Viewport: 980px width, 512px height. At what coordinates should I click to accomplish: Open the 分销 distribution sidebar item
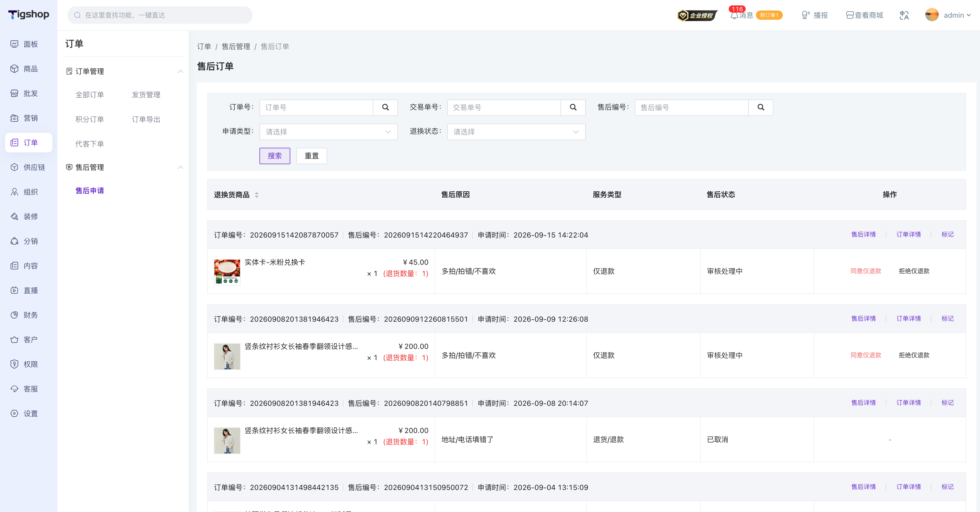click(x=28, y=241)
